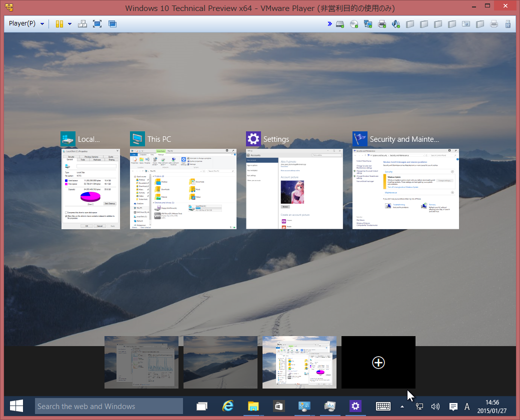This screenshot has width=520, height=420.
Task: Open the Task Manager taskbar icon
Action: coord(330,406)
